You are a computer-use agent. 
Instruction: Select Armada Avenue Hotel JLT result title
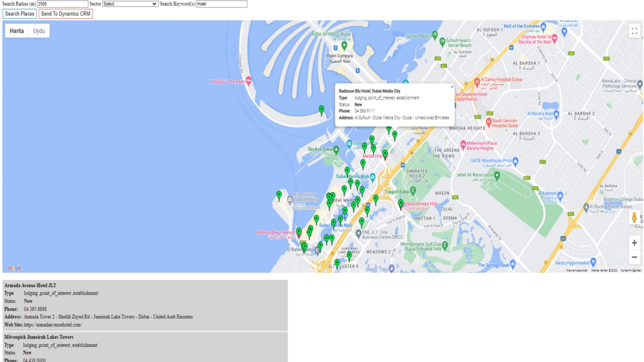pos(30,286)
